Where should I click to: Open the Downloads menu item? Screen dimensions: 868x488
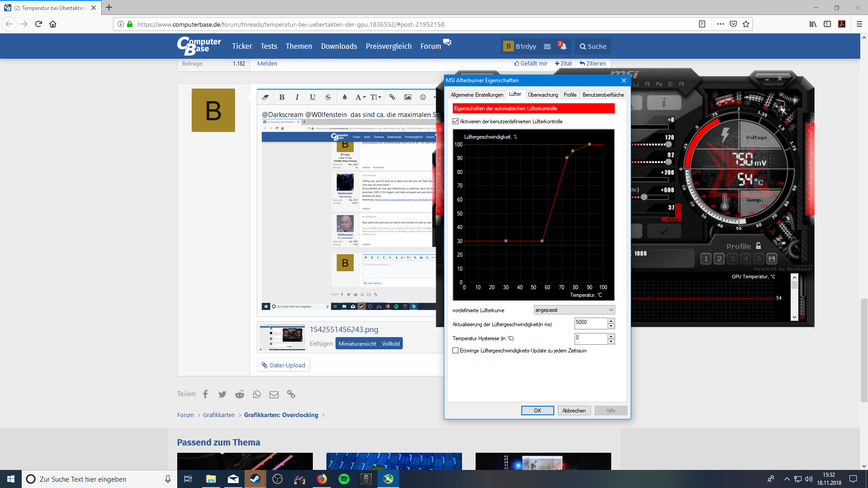point(339,47)
